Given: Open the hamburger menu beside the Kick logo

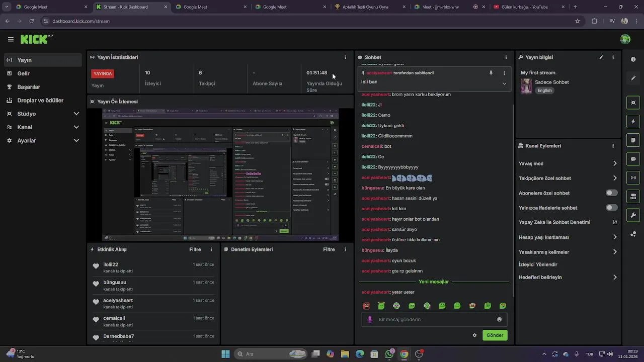Looking at the screenshot, I should 11,39.
